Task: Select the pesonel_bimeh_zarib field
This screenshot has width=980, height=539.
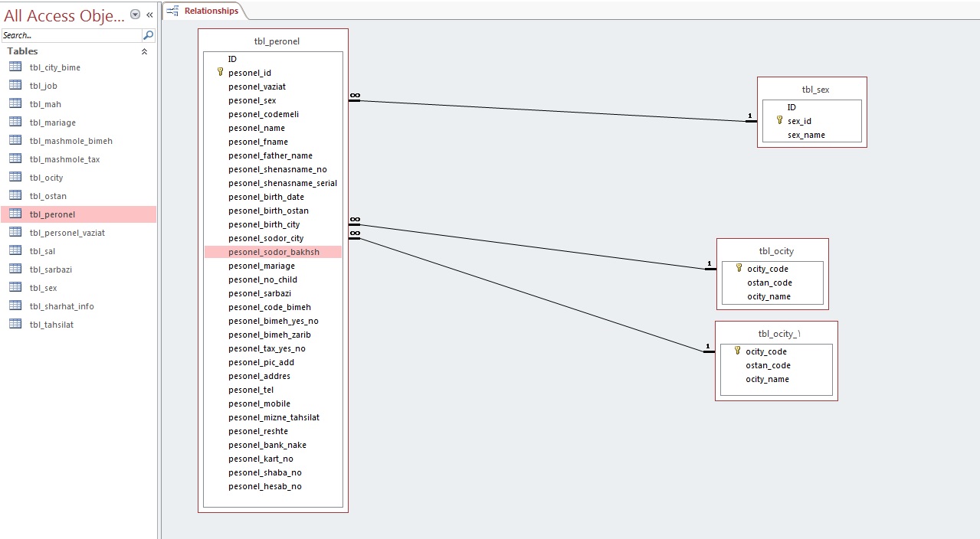Action: pos(273,335)
